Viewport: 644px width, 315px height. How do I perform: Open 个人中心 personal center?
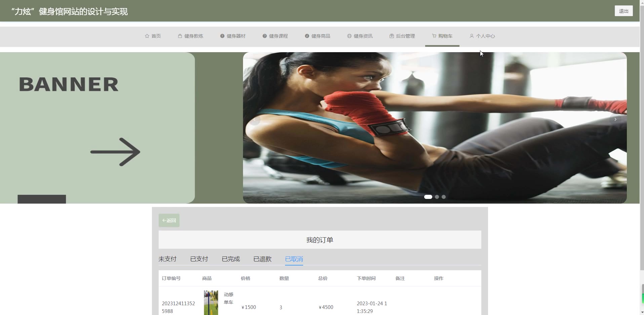click(482, 36)
